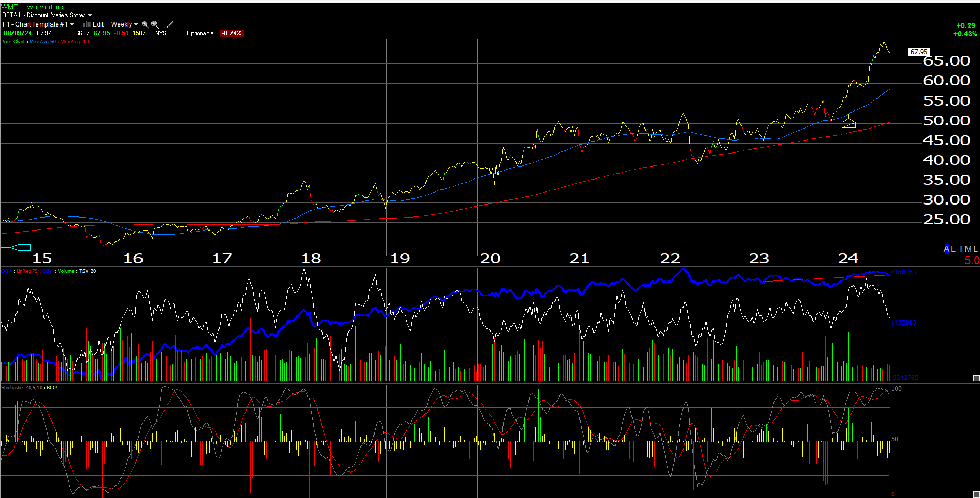Click the 8150763 OBV scale value
The width and height of the screenshot is (980, 498).
(904, 272)
